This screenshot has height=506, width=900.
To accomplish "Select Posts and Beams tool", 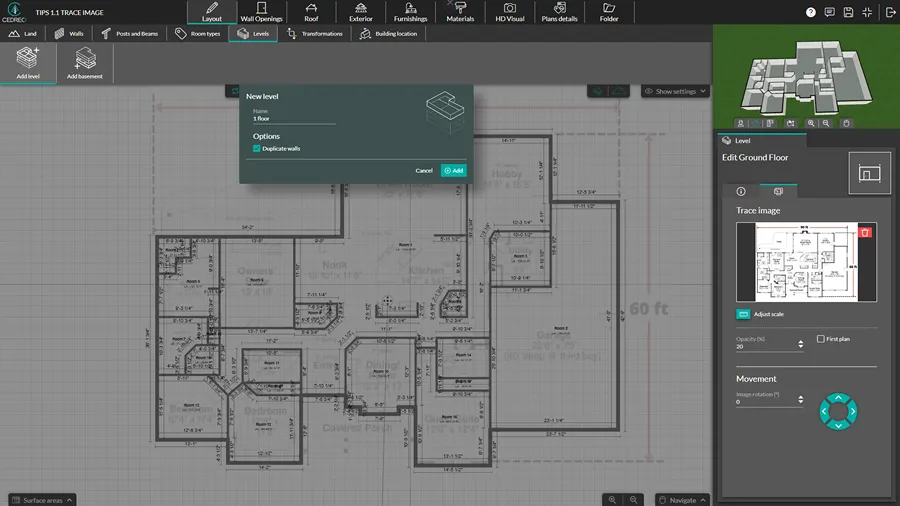I will (x=130, y=34).
